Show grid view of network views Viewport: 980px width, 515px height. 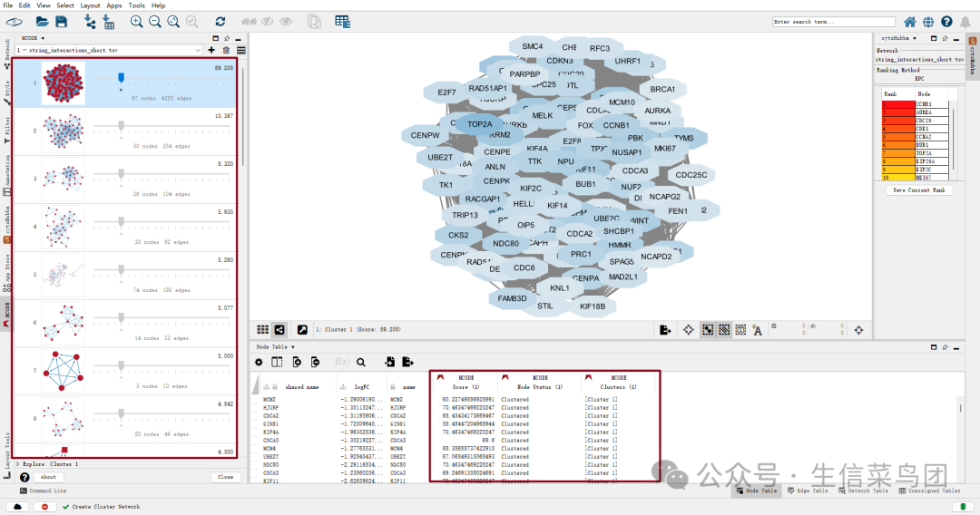tap(263, 330)
